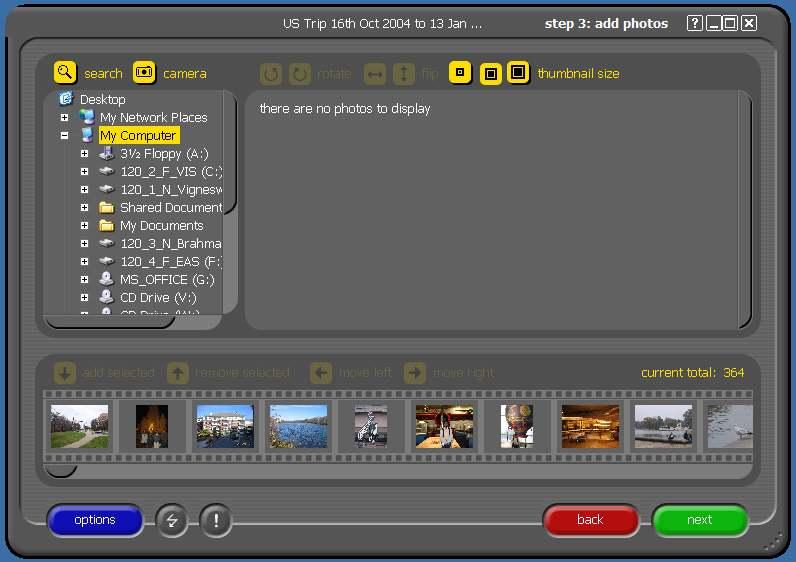Open the blue options button
The height and width of the screenshot is (562, 796).
coord(95,520)
